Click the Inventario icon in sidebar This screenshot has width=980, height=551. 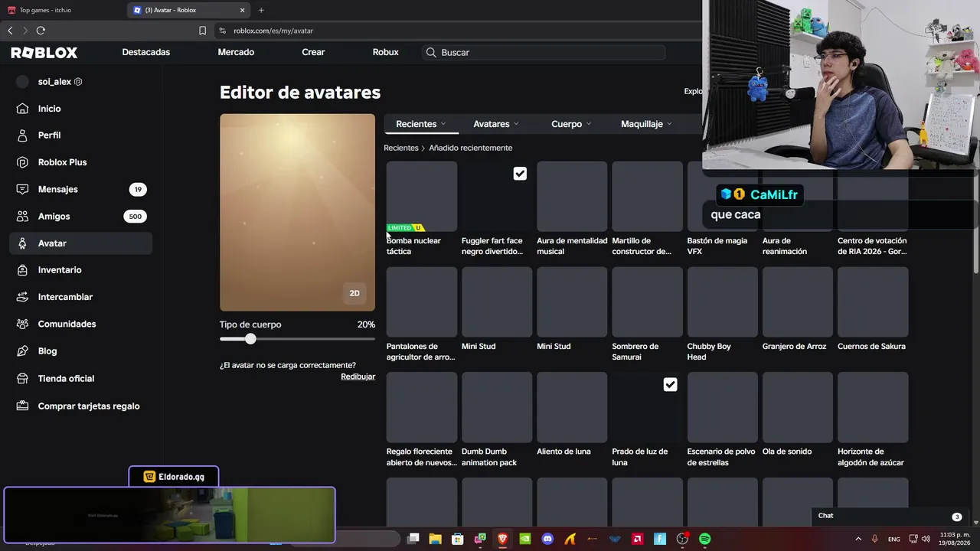[x=23, y=270]
